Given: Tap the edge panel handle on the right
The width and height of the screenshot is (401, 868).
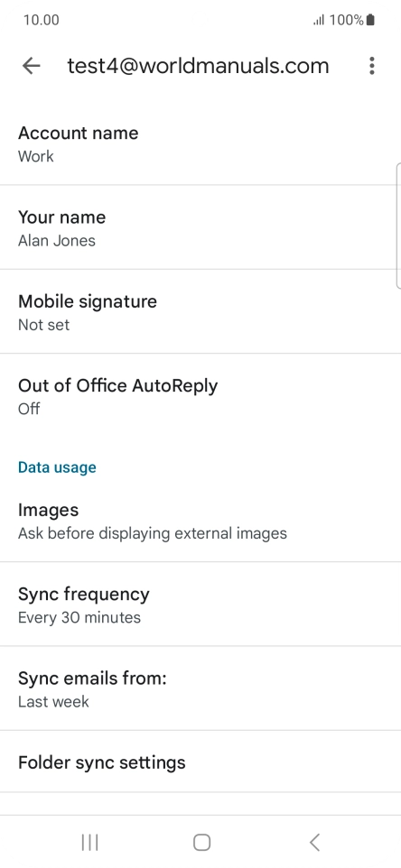Looking at the screenshot, I should point(398,226).
